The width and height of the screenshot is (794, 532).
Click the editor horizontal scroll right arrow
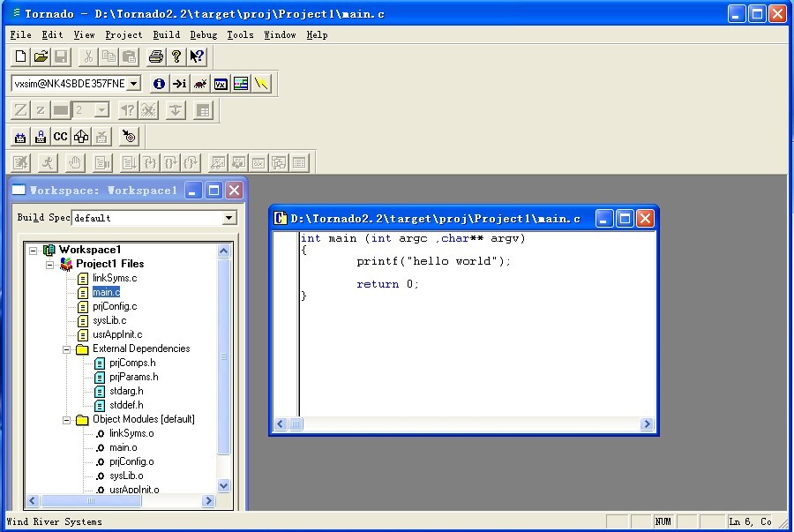point(647,424)
